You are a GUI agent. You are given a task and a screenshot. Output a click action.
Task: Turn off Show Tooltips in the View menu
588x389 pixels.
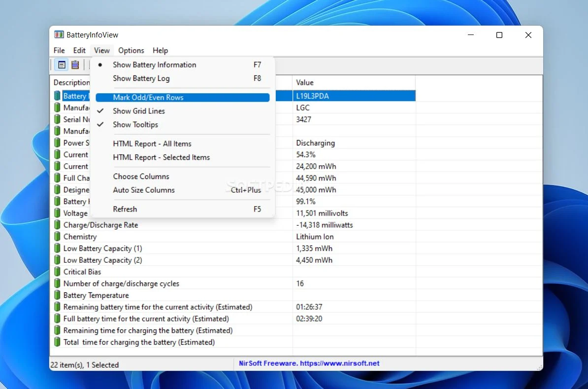(x=135, y=125)
